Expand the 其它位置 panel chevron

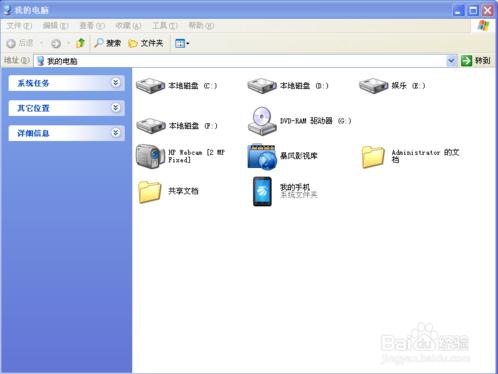116,108
